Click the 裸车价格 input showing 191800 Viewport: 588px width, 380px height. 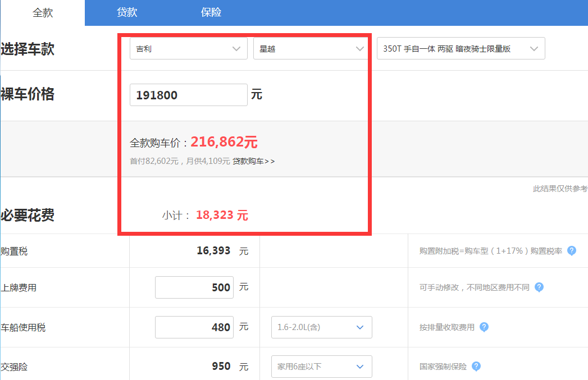[x=189, y=95]
